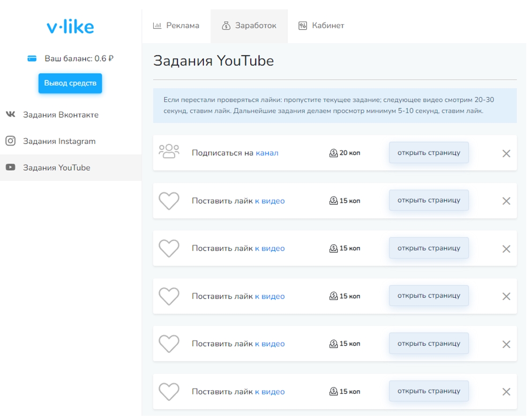
Task: Dismiss the first like video task
Action: click(506, 201)
